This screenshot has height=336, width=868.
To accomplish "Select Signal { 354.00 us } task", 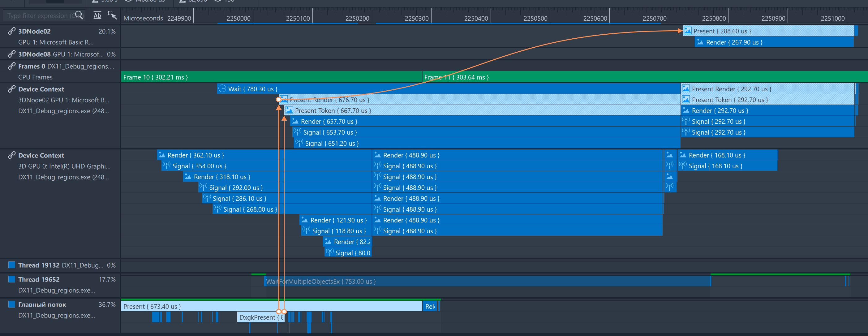I will pyautogui.click(x=266, y=166).
